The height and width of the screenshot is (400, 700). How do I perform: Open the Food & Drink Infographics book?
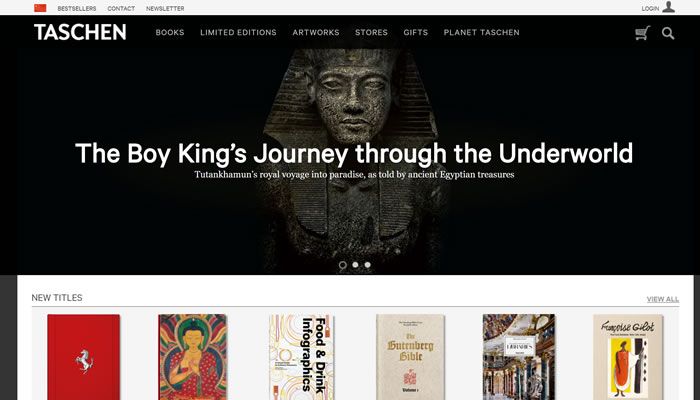pyautogui.click(x=302, y=357)
